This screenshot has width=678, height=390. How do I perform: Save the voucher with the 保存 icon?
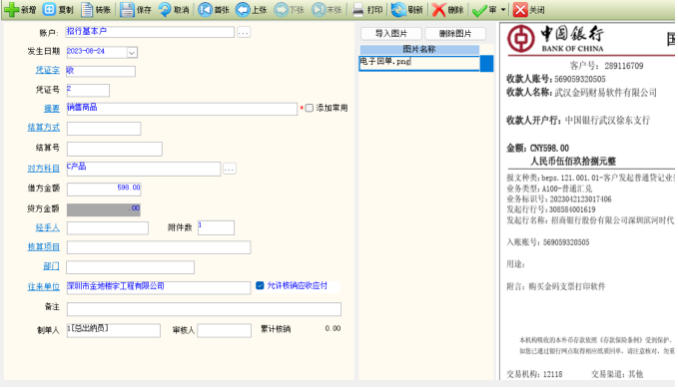pos(127,10)
